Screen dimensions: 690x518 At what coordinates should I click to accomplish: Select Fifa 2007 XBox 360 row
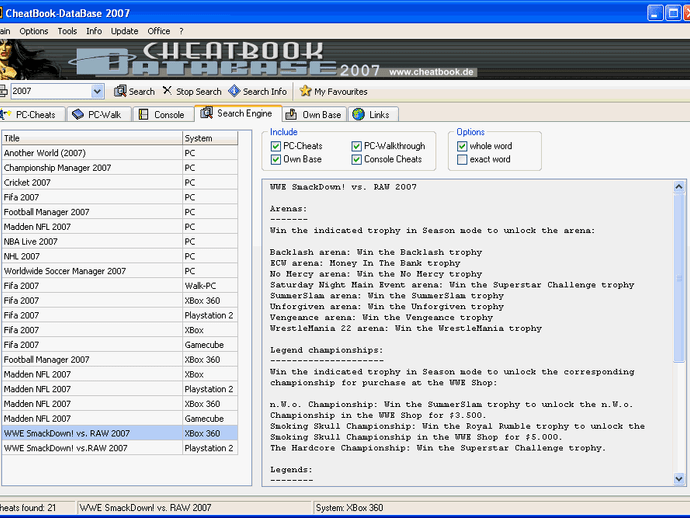tap(120, 301)
